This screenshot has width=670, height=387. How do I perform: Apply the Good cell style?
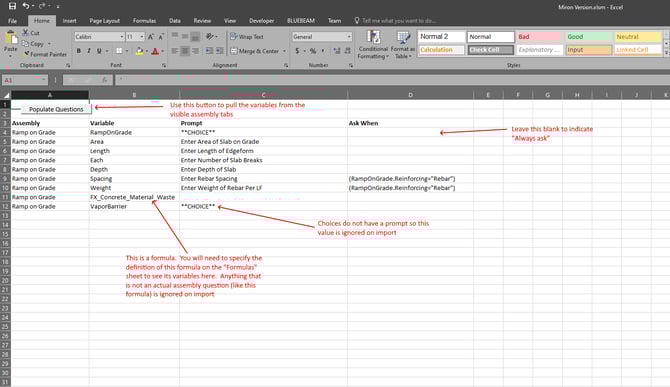coord(588,37)
